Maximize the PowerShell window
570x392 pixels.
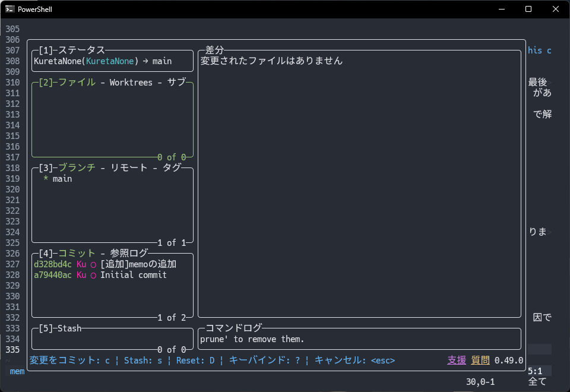[x=528, y=9]
